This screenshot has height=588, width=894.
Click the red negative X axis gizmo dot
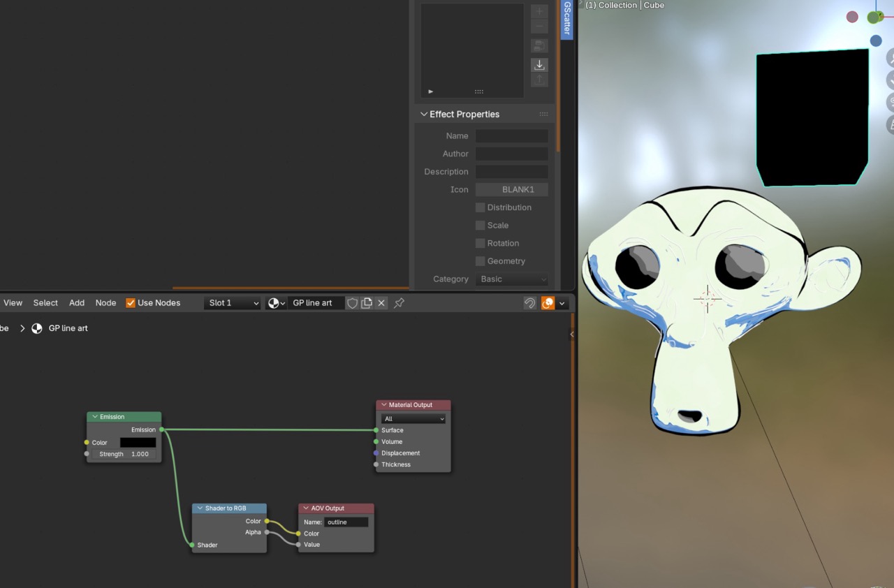pos(852,17)
